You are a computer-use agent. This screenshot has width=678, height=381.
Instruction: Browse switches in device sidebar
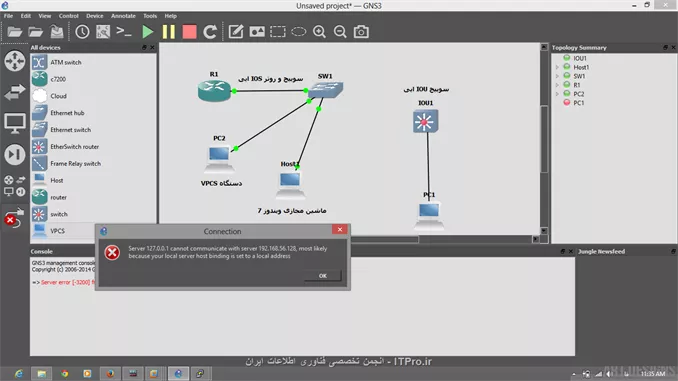pyautogui.click(x=15, y=92)
